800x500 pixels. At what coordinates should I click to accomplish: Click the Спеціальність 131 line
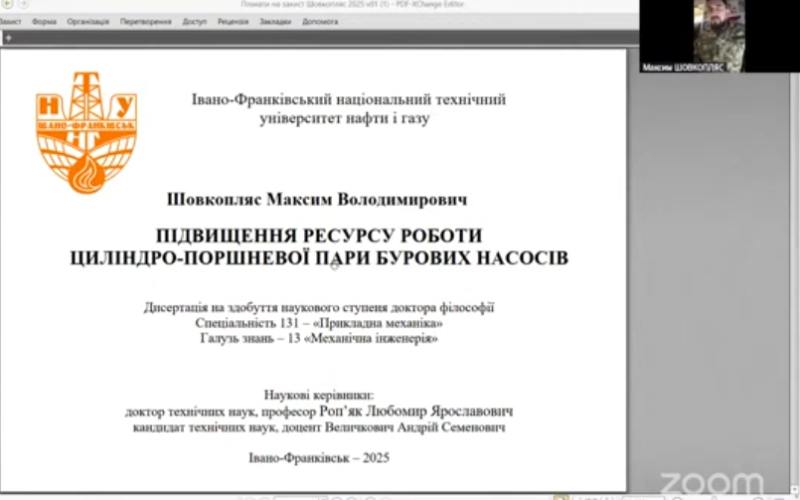pyautogui.click(x=319, y=323)
